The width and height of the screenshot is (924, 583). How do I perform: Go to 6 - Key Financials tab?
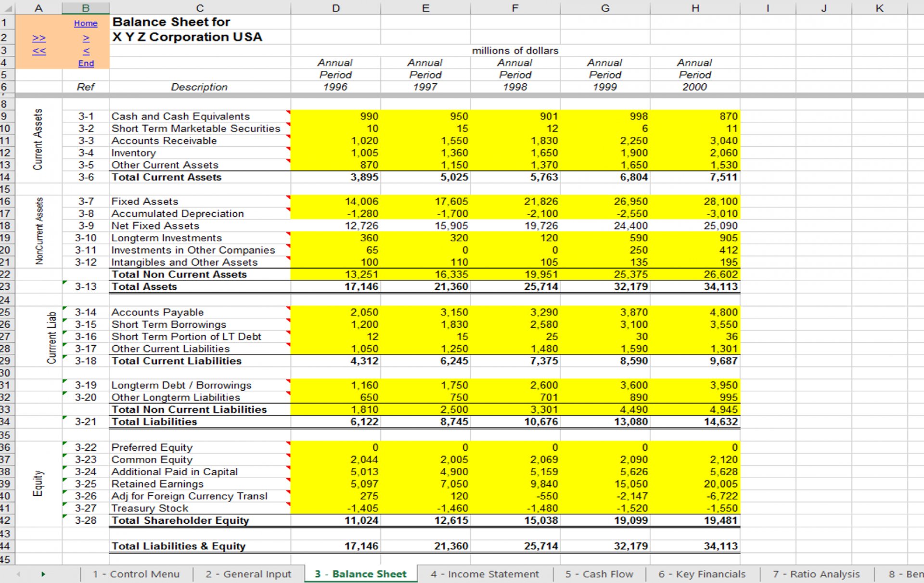click(702, 574)
